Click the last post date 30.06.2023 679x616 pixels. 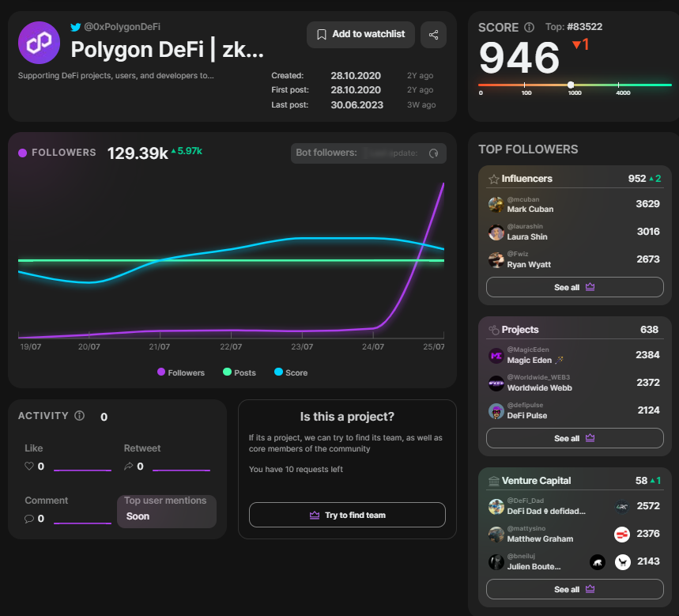356,105
